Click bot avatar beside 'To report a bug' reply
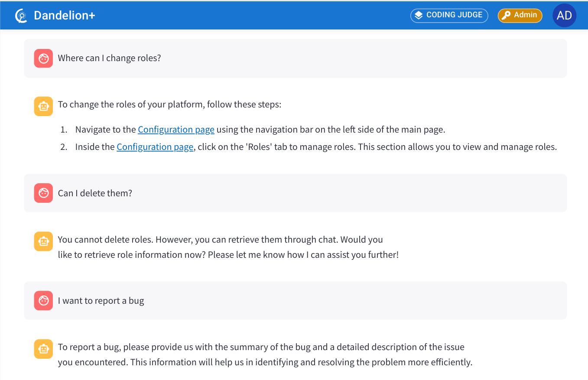The image size is (588, 380). (43, 349)
